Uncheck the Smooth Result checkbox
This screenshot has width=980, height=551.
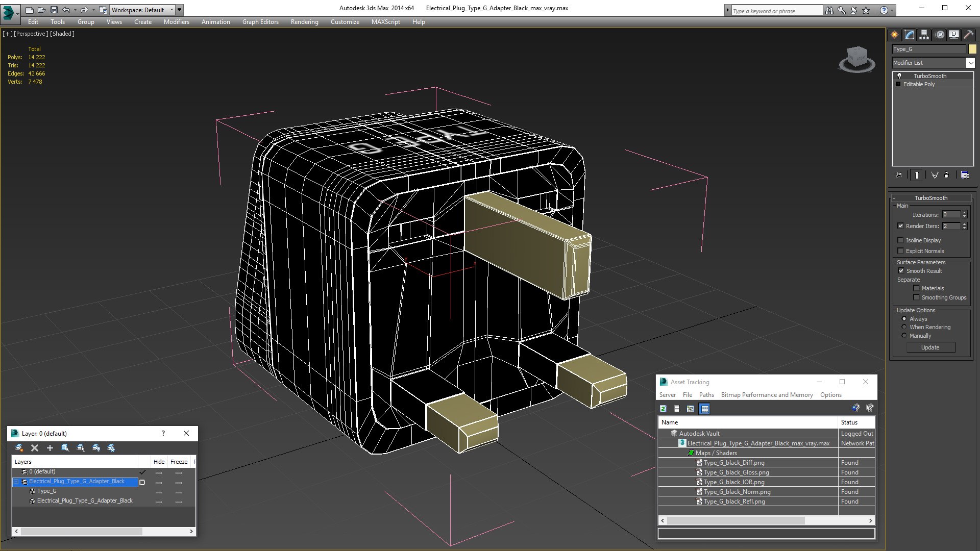click(901, 271)
